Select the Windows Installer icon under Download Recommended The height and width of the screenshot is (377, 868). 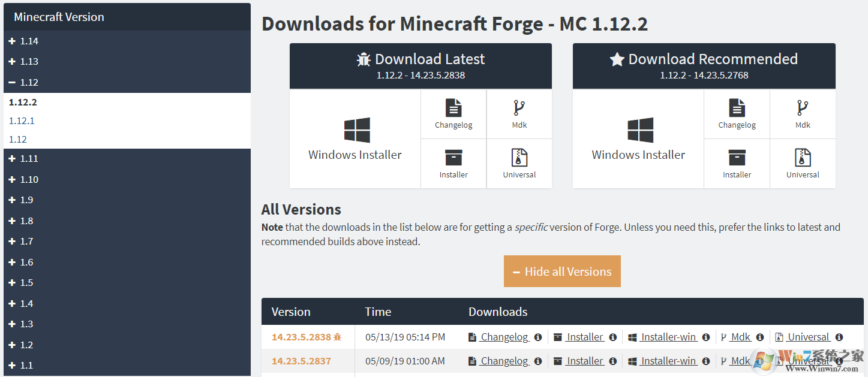tap(638, 130)
